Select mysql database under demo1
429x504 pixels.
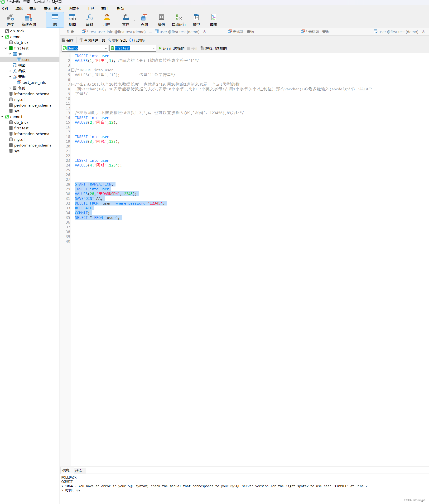tap(19, 140)
